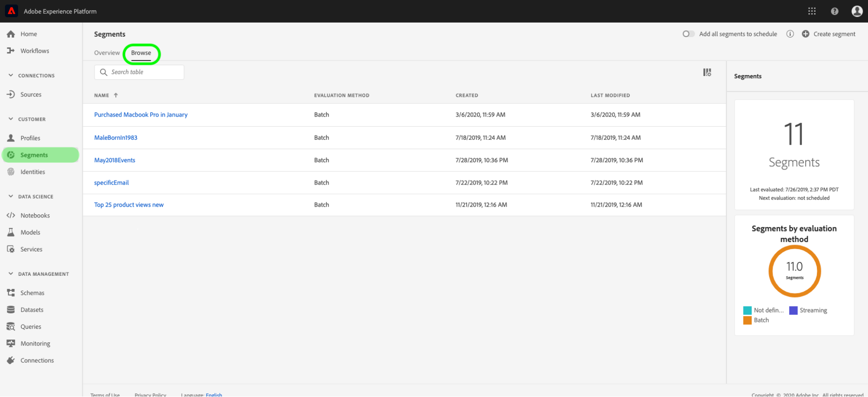Go to Home in the sidebar
This screenshot has height=397, width=868.
click(28, 34)
